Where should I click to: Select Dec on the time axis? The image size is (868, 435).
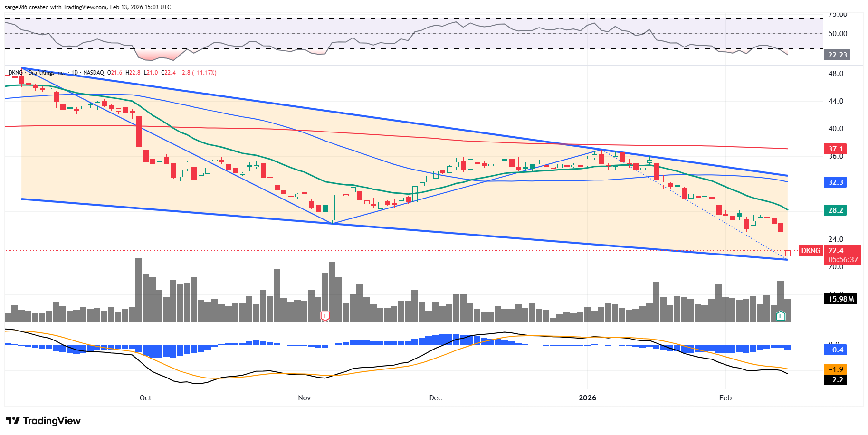pos(435,398)
